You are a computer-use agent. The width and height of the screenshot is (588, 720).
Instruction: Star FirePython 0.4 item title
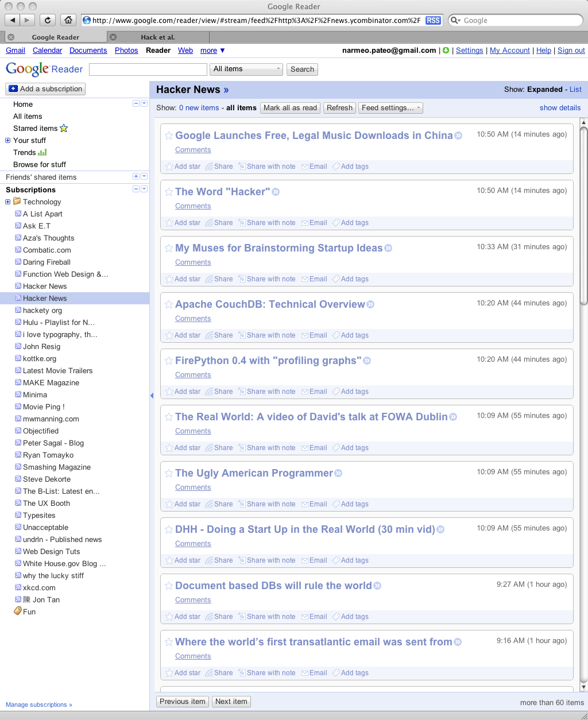(169, 361)
